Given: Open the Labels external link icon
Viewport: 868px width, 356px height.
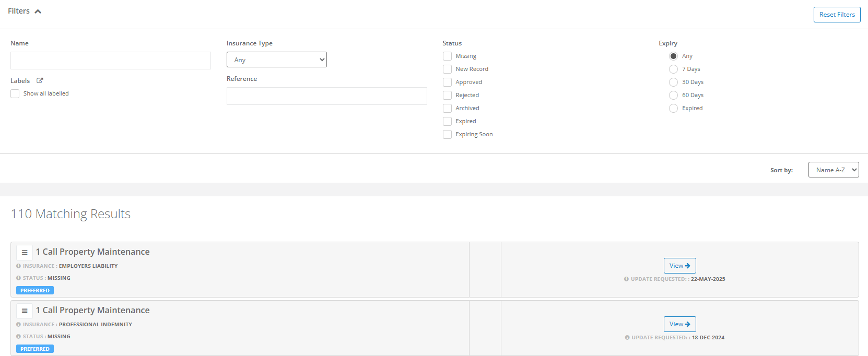Looking at the screenshot, I should pos(40,80).
